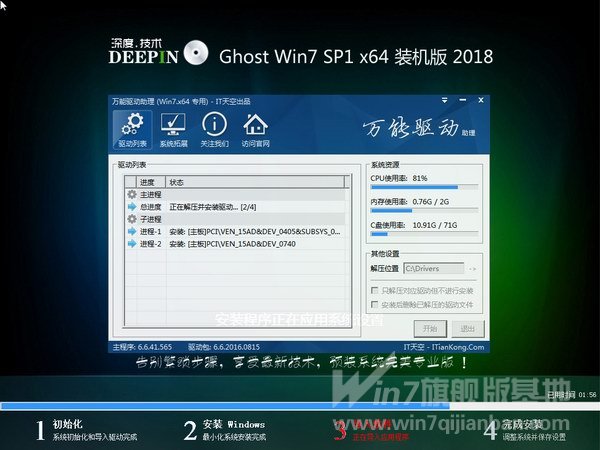Viewport: 600px width, 450px height.
Task: Click the IT天空 - ITianKong.Com link
Action: tap(444, 347)
